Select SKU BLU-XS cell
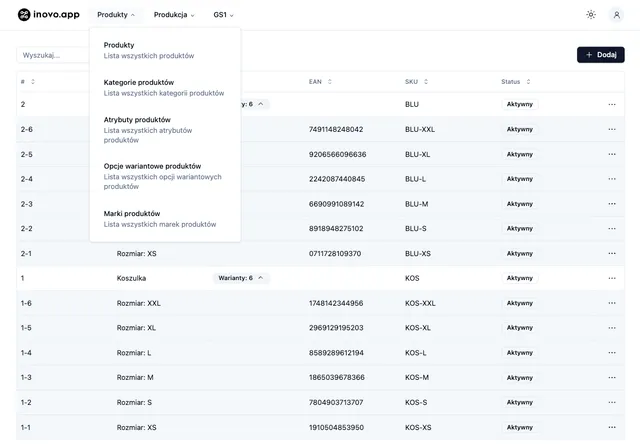640x445 pixels. pyautogui.click(x=418, y=254)
